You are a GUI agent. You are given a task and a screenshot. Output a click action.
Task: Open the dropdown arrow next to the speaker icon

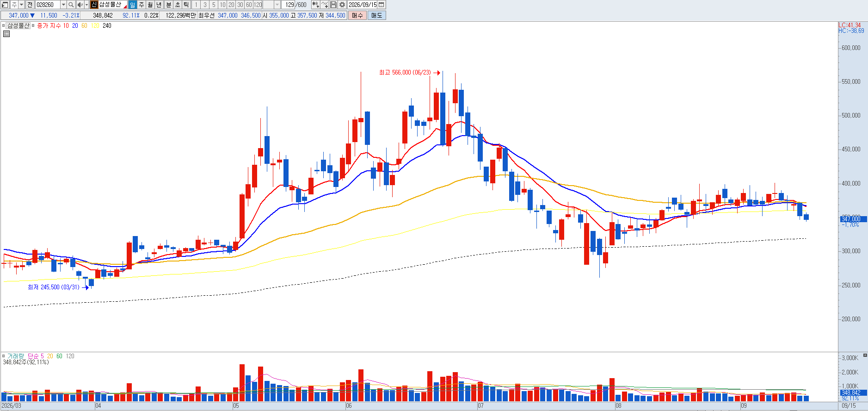coord(86,5)
